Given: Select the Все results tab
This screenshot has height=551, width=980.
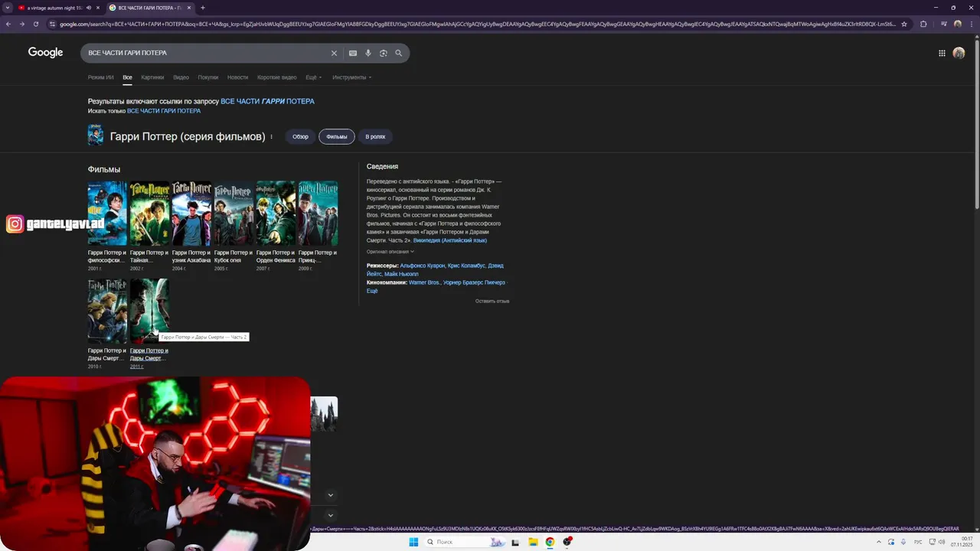Looking at the screenshot, I should (x=127, y=77).
